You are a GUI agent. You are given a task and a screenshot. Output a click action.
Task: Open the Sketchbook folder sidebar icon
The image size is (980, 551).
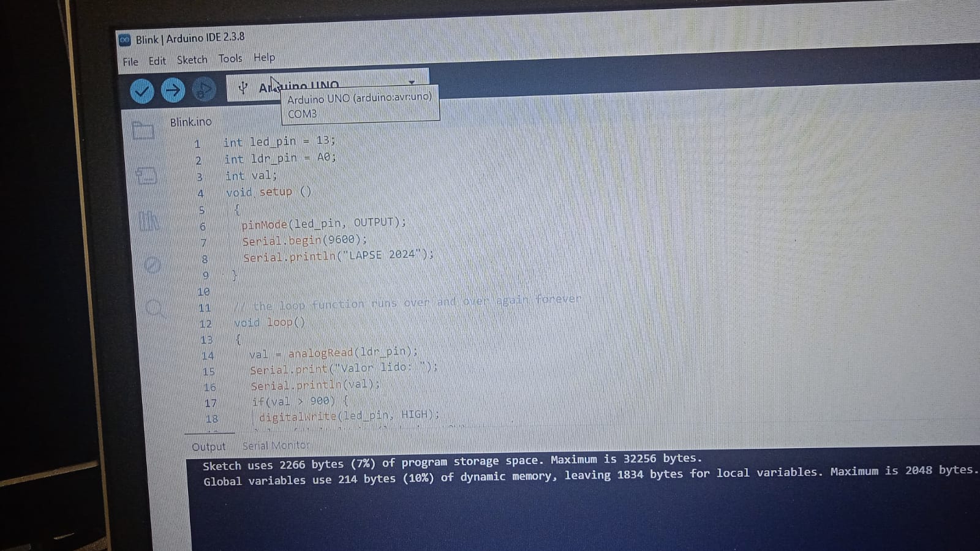[143, 130]
